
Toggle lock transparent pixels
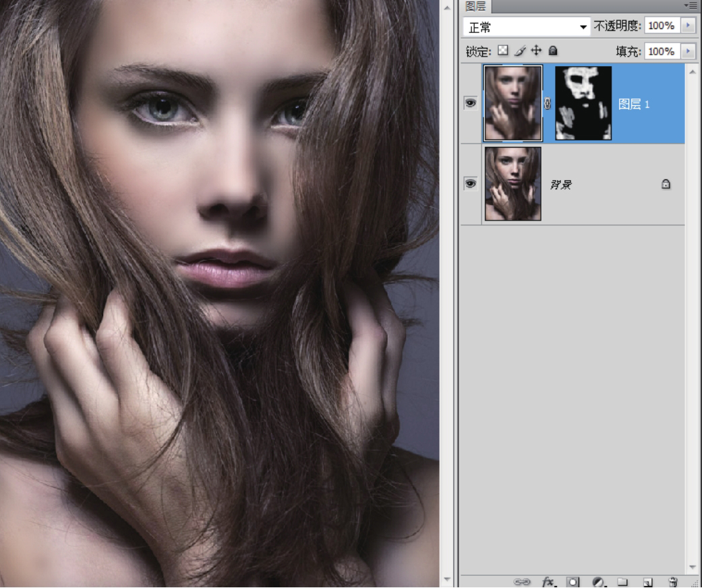coord(502,51)
